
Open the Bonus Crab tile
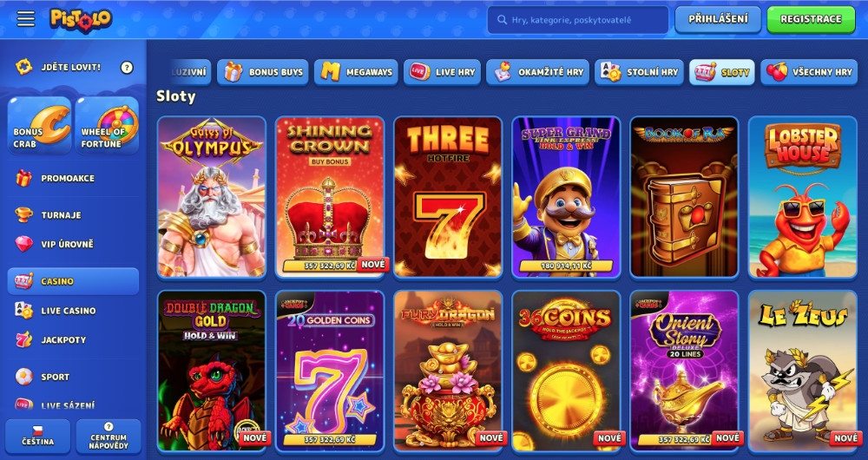tap(39, 126)
